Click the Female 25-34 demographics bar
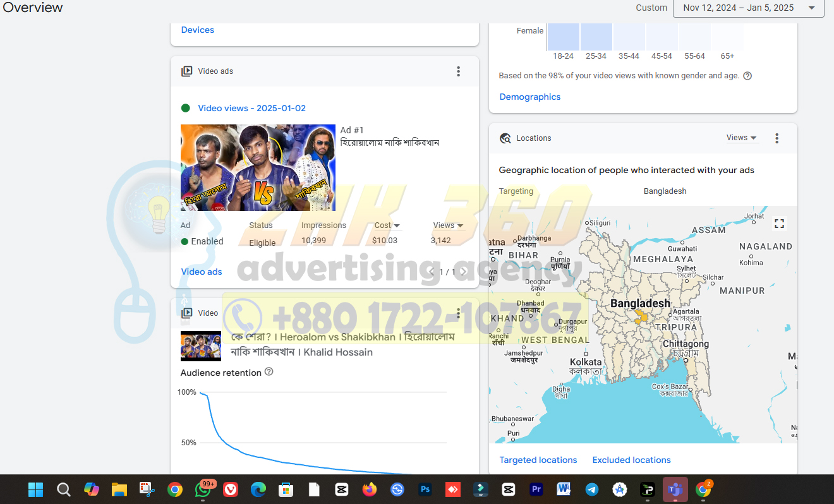 click(596, 37)
